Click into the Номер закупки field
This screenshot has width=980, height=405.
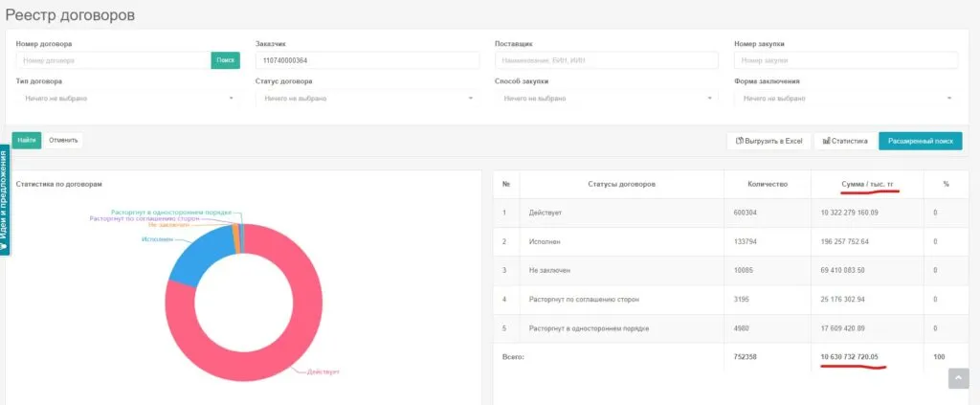tap(846, 60)
